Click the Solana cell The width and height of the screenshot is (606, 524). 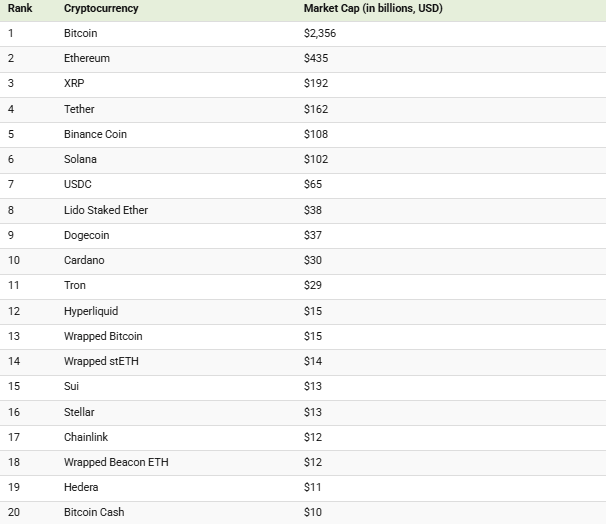click(80, 159)
